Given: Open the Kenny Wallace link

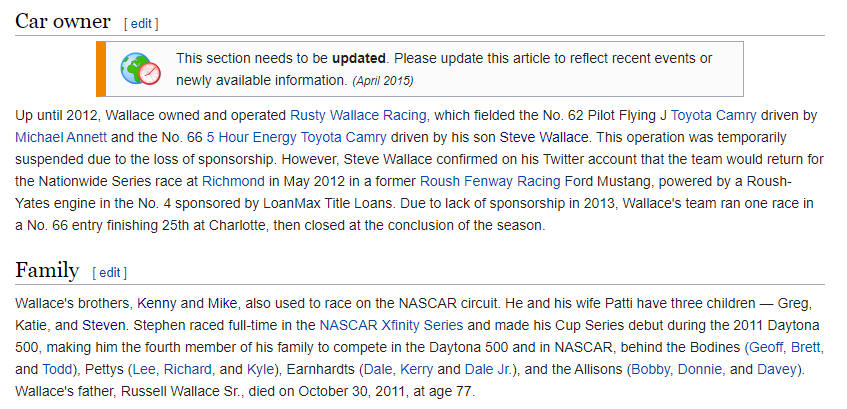Looking at the screenshot, I should pos(157,304).
